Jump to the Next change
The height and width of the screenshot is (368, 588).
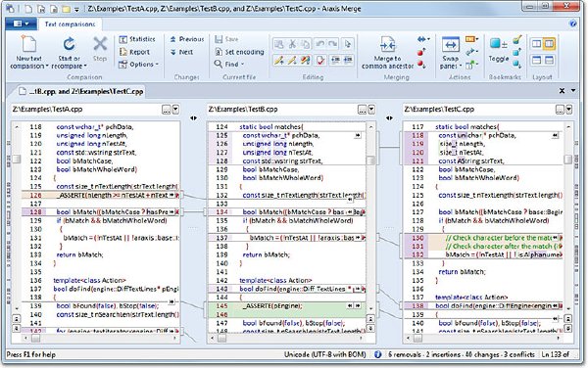point(181,52)
